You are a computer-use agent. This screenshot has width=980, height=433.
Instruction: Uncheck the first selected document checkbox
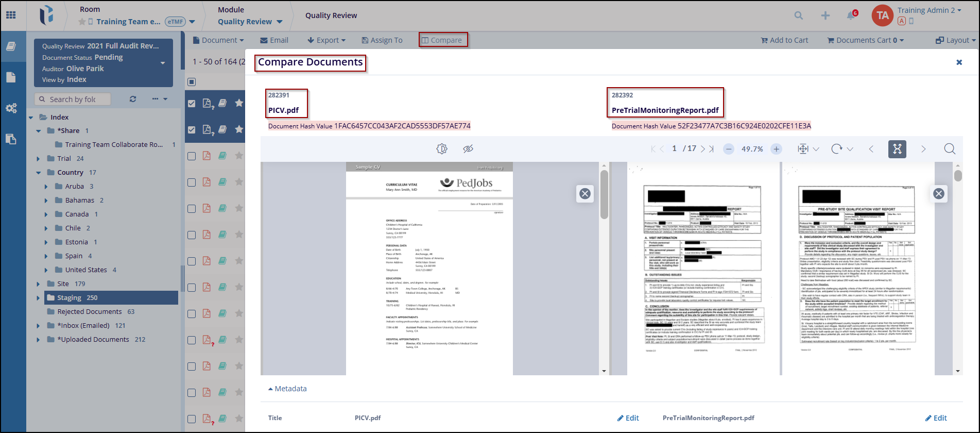coord(192,104)
